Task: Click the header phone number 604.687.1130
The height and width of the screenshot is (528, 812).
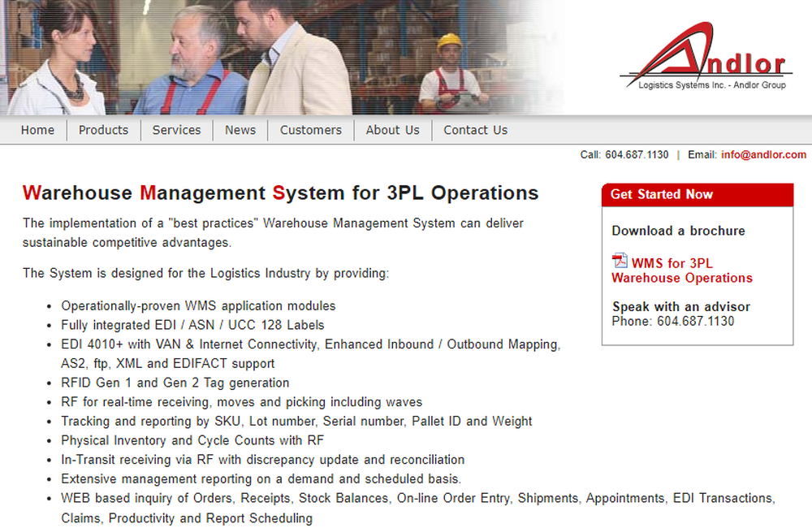Action: pyautogui.click(x=637, y=154)
